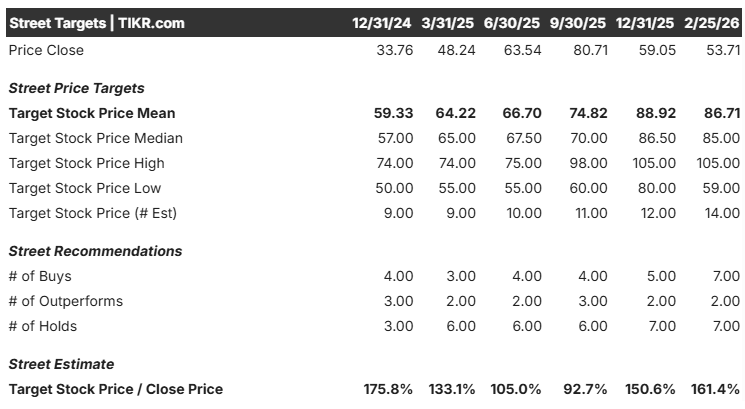Select the 2/25/26 column header
The image size is (745, 409).
click(x=712, y=23)
